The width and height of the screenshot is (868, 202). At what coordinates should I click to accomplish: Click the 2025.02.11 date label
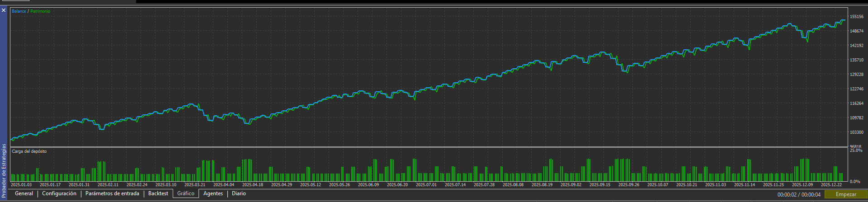[108, 185]
